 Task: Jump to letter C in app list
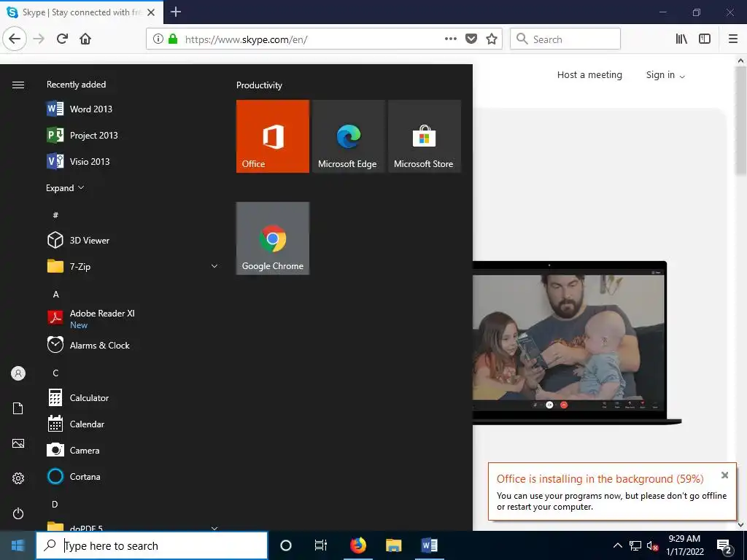click(x=55, y=373)
